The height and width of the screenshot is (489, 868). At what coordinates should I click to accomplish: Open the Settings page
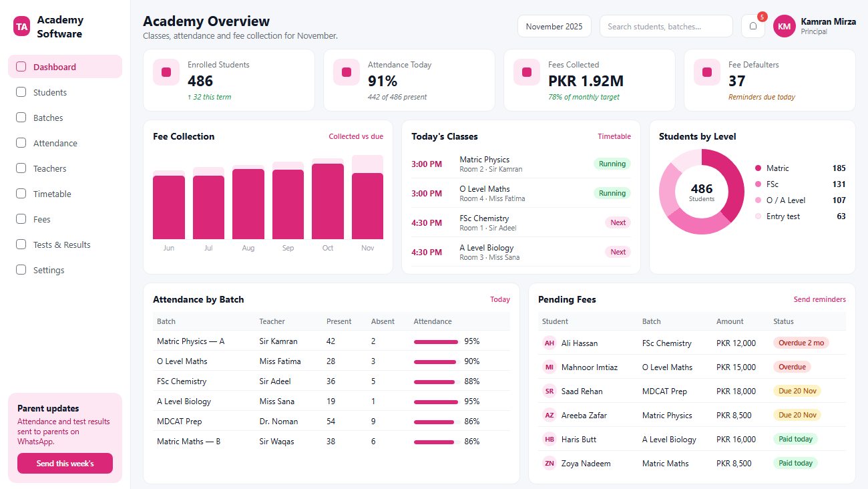pos(65,270)
